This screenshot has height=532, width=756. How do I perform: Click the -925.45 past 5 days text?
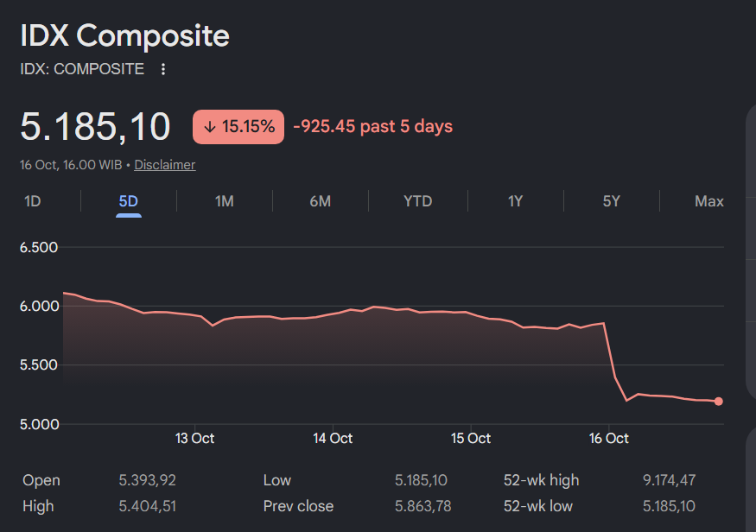(372, 127)
